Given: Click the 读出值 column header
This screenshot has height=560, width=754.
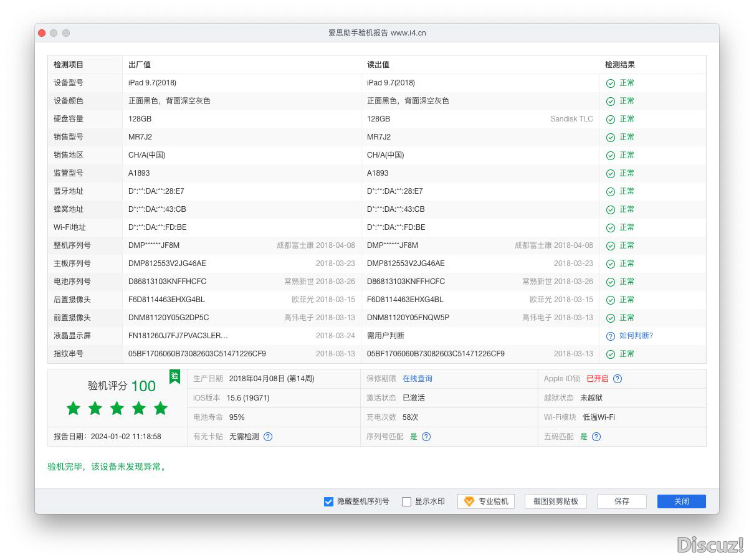Looking at the screenshot, I should (378, 65).
